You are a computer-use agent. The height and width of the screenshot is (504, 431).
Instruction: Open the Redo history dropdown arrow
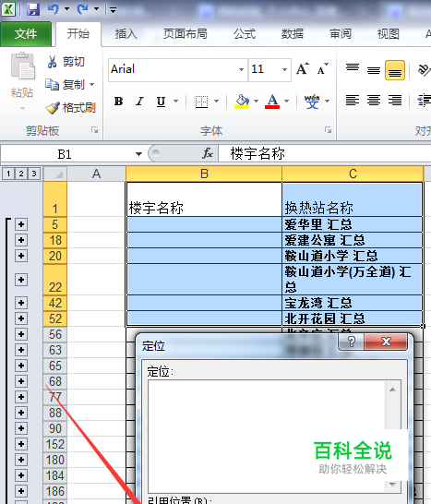(96, 8)
